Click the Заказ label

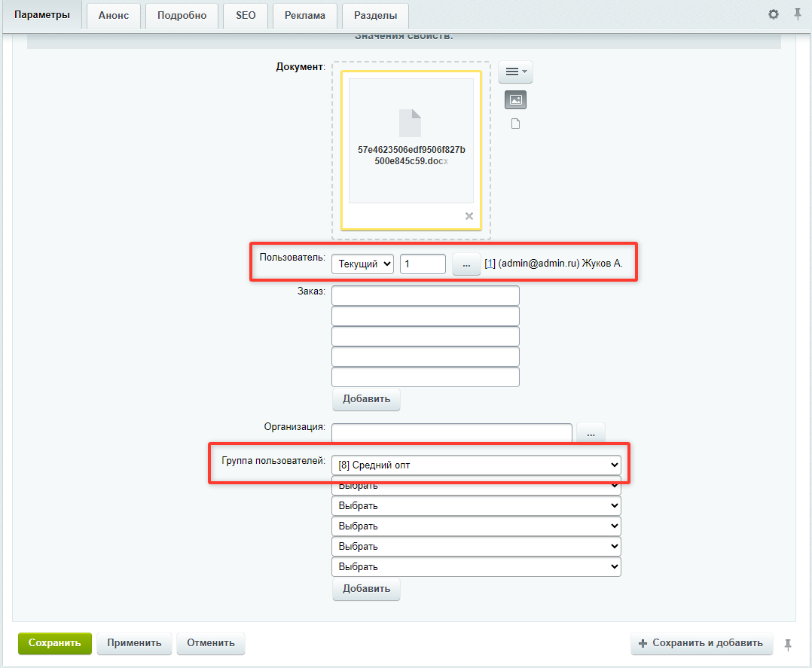coord(311,291)
